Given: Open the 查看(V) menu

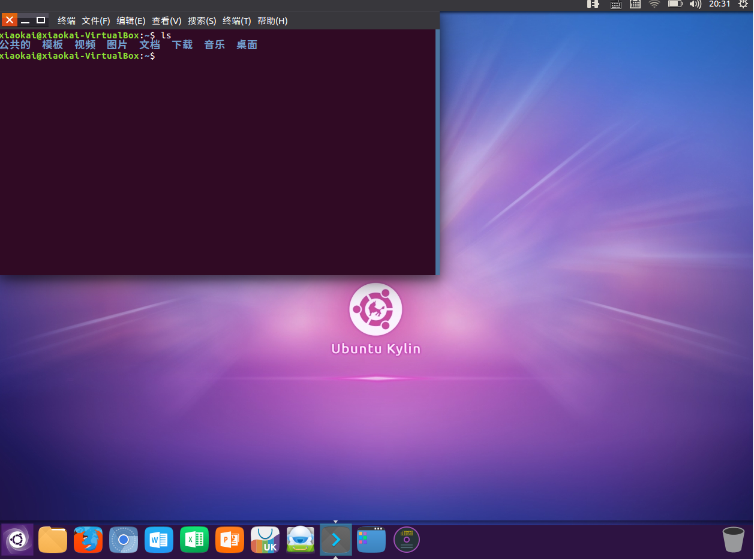Looking at the screenshot, I should pyautogui.click(x=167, y=20).
